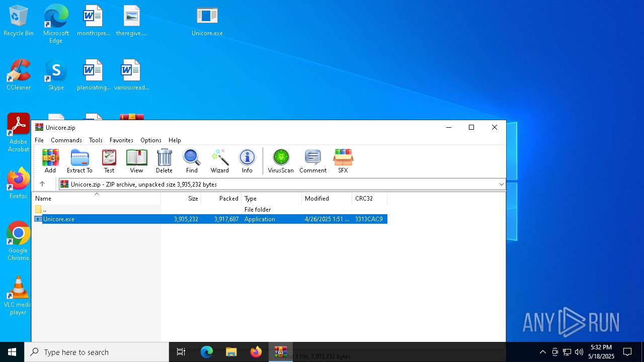Image resolution: width=644 pixels, height=362 pixels.
Task: Open the Comment tool
Action: pyautogui.click(x=313, y=161)
